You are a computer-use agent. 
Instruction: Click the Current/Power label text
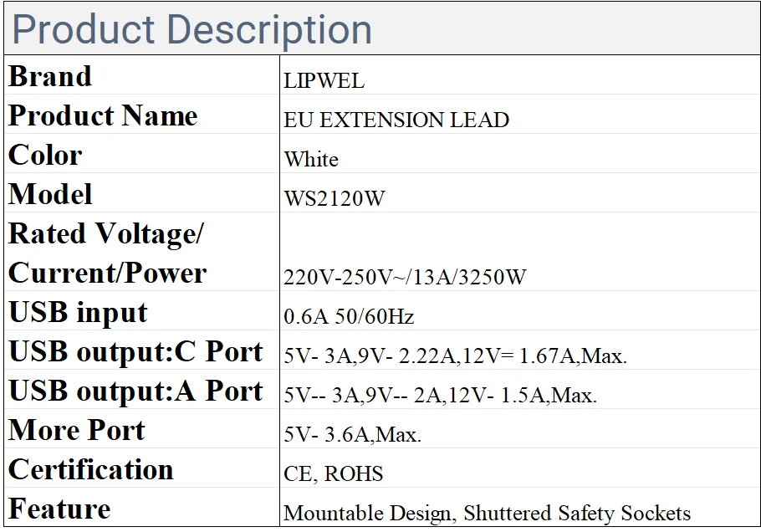[107, 273]
